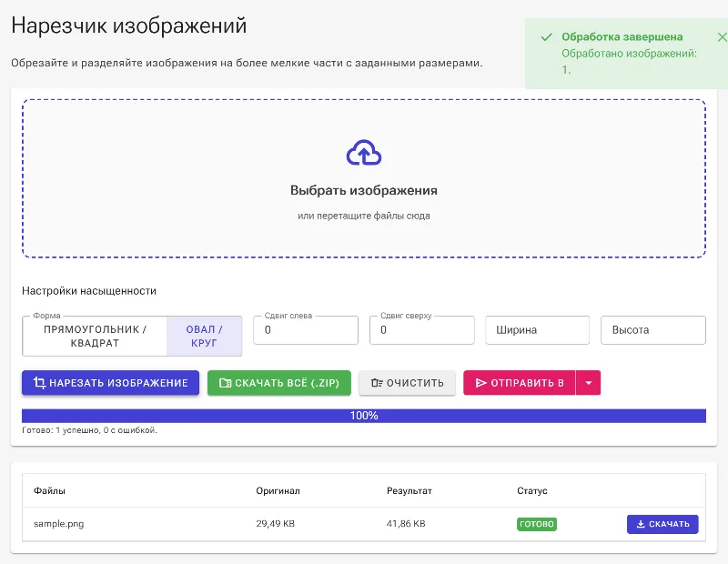Click the cloud upload icon
Viewport: 728px width, 564px height.
(x=363, y=153)
